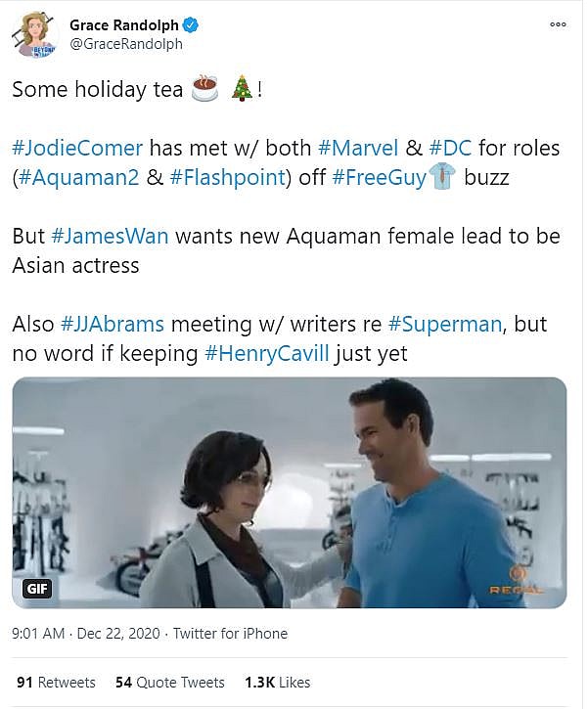Image resolution: width=588 pixels, height=709 pixels.
Task: Click the blue verified badge
Action: (x=186, y=24)
